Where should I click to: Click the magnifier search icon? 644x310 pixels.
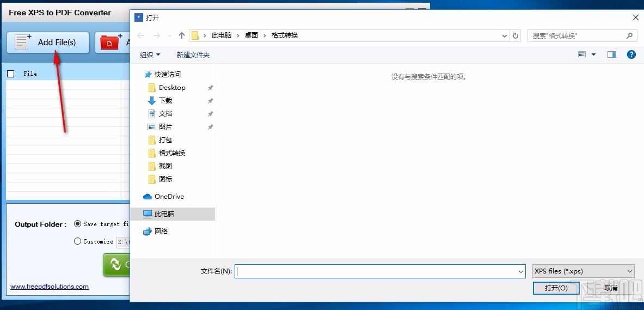tap(629, 36)
